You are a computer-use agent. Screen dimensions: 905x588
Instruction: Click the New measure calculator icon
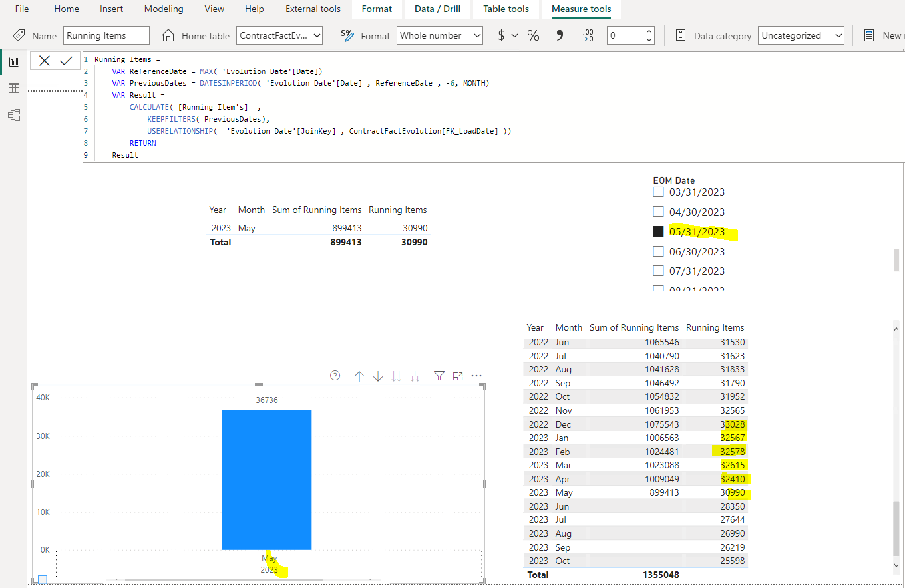pyautogui.click(x=869, y=35)
